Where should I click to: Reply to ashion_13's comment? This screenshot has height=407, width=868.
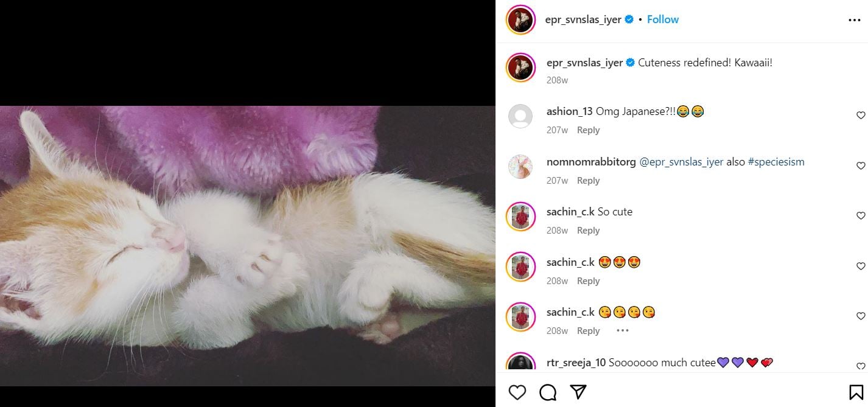tap(588, 130)
